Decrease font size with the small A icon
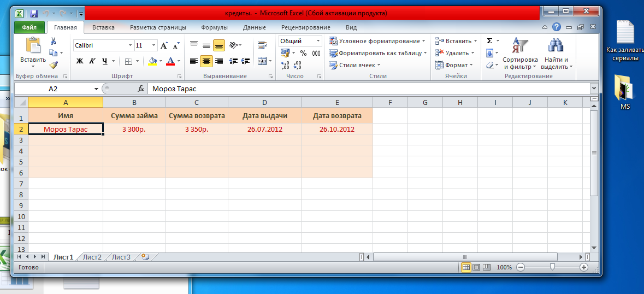This screenshot has height=294, width=644. (x=176, y=45)
